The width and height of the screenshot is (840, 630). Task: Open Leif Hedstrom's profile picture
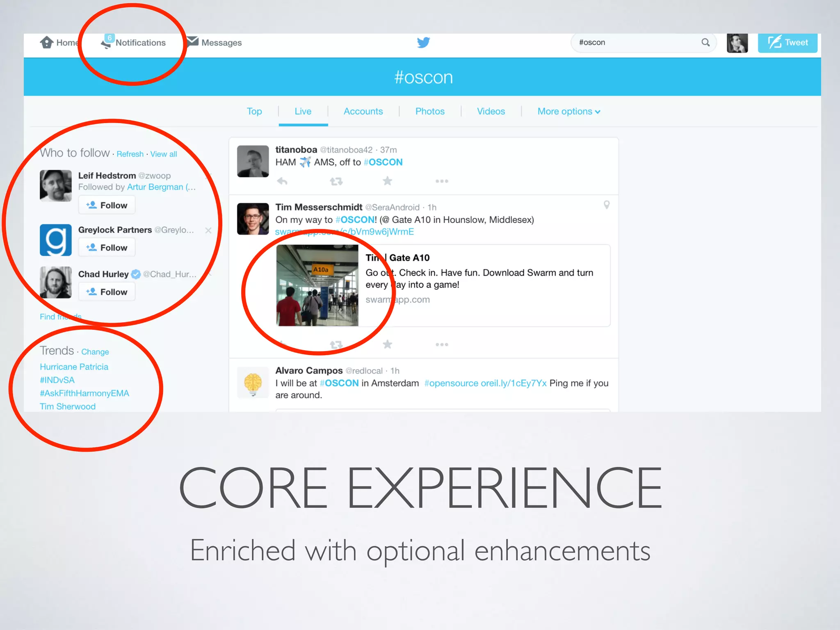click(56, 186)
